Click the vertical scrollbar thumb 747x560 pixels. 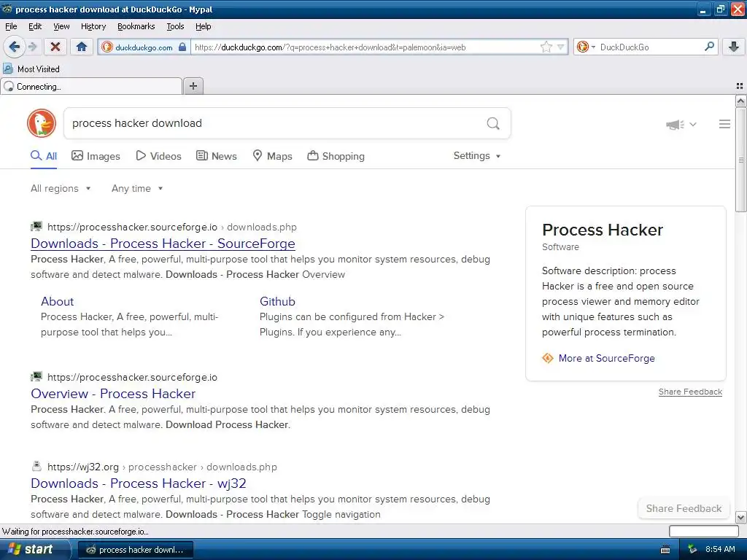740,160
